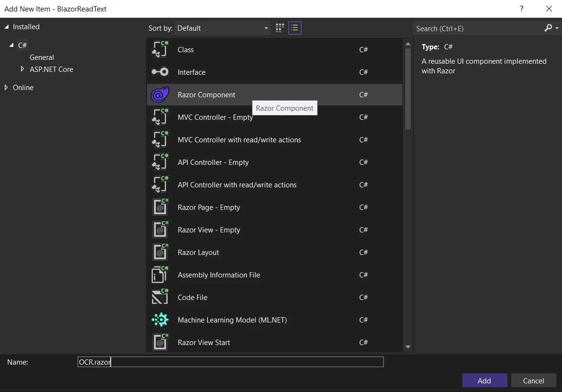
Task: Click the template list scrollbar down arrow
Action: [408, 346]
